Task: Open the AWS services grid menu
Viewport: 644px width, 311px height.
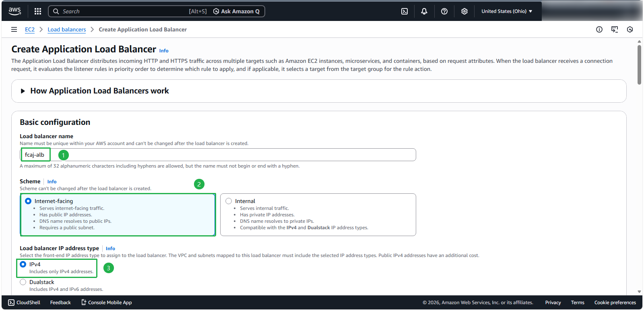Action: [38, 11]
